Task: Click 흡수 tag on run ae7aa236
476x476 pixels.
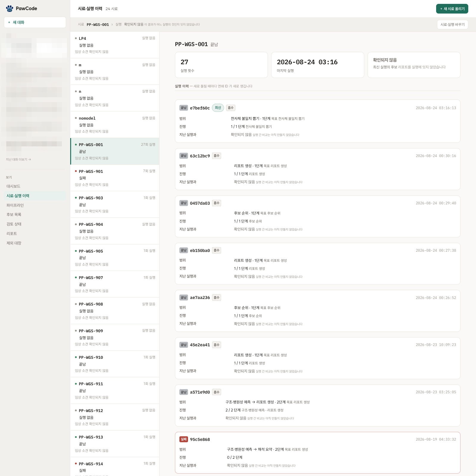Action: 217,297
